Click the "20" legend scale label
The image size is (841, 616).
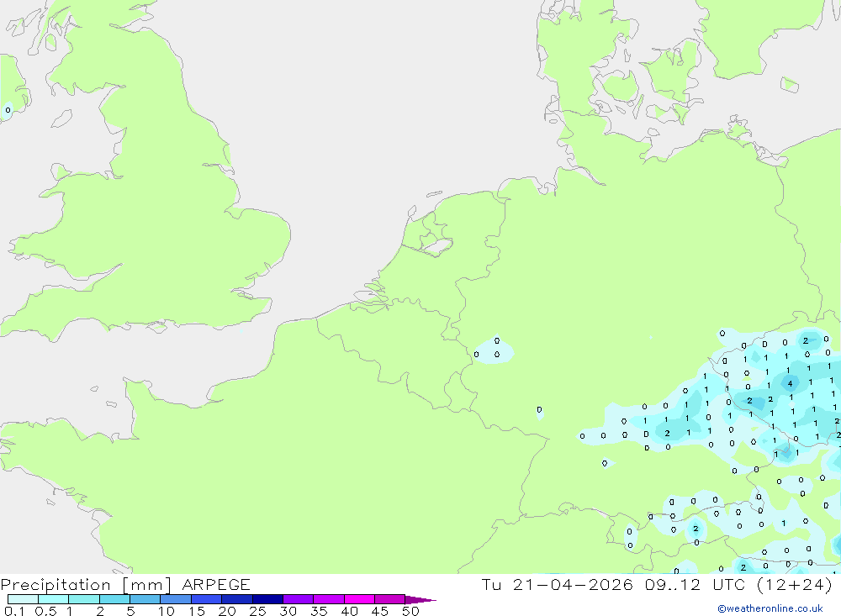(227, 611)
